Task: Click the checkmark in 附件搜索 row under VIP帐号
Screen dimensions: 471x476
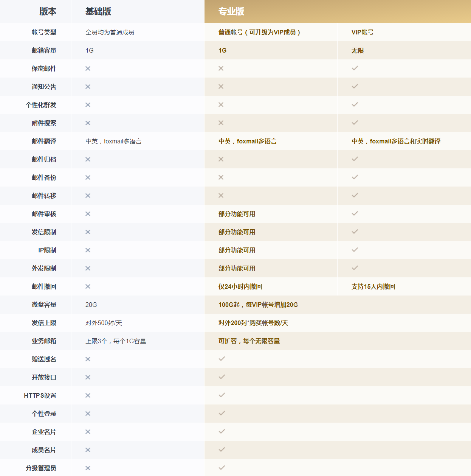Action: click(355, 123)
